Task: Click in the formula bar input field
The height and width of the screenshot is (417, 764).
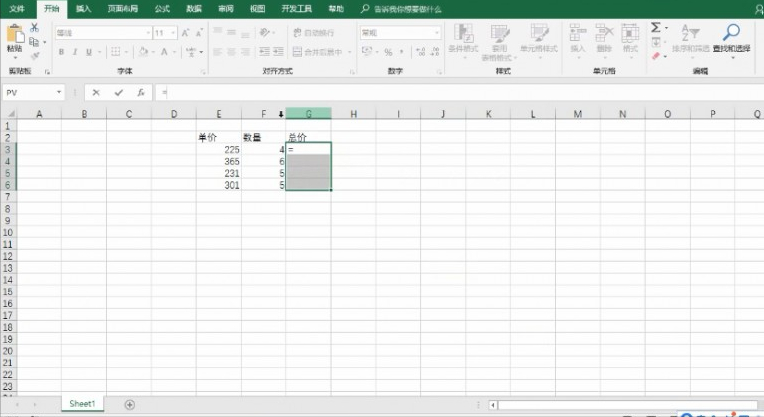Action: pyautogui.click(x=458, y=93)
